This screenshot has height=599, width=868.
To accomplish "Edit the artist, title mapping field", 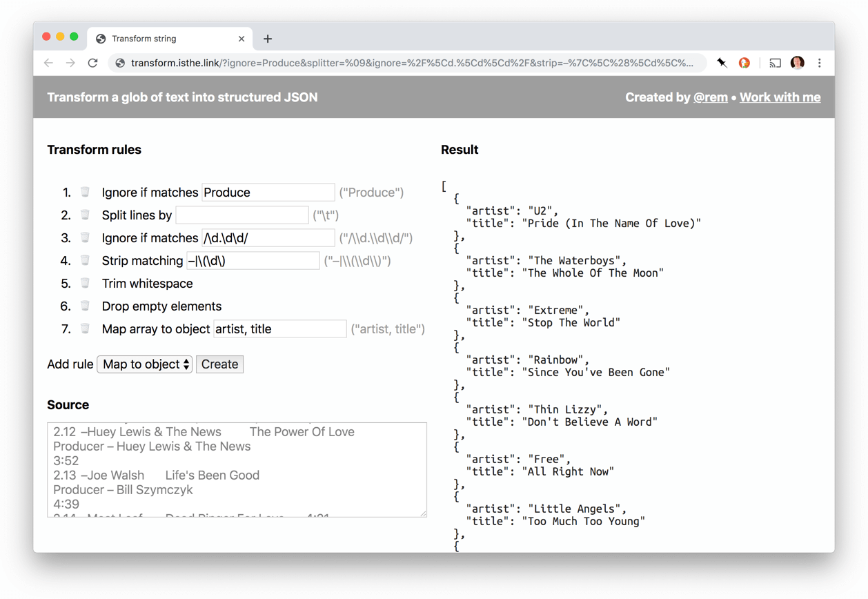I will tap(280, 329).
